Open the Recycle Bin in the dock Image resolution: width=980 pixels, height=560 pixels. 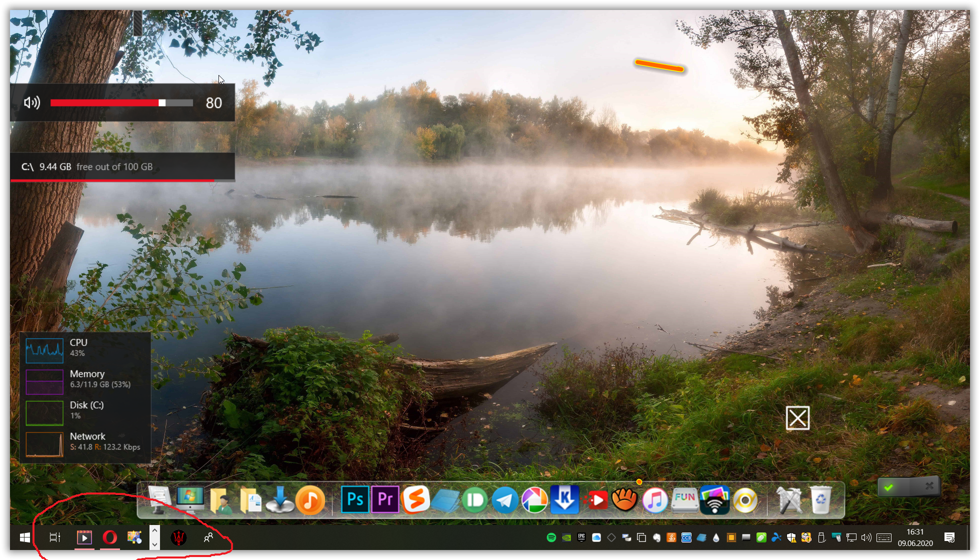pyautogui.click(x=820, y=500)
